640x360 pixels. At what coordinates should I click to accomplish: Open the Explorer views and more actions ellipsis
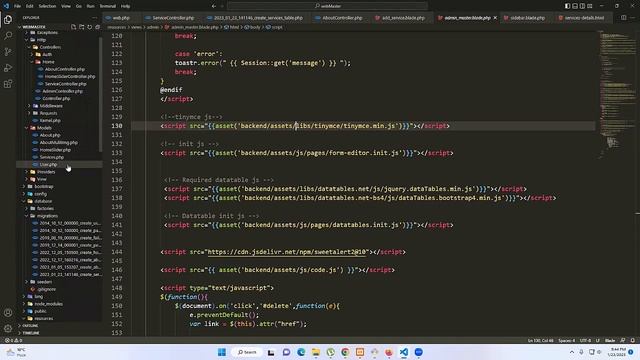coord(94,18)
